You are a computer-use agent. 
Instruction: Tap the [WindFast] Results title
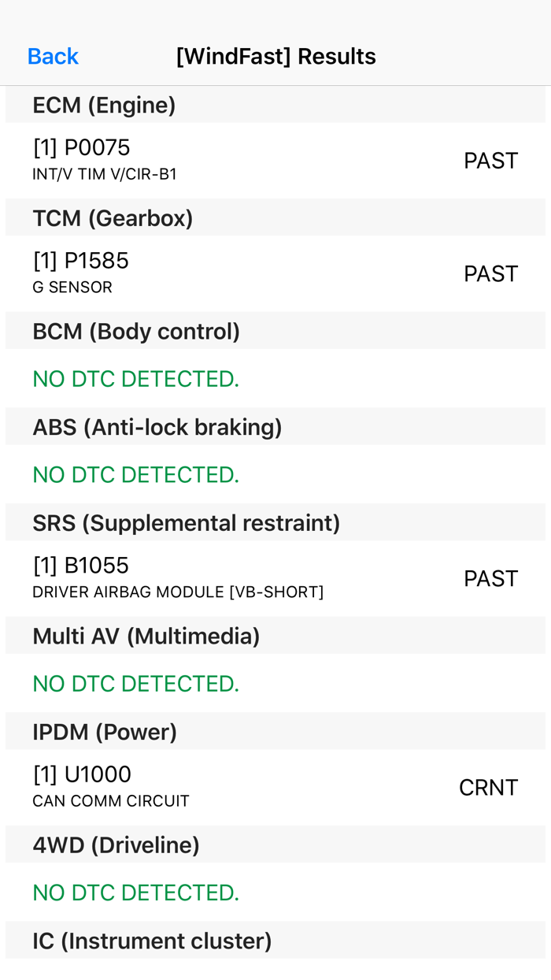coord(275,56)
